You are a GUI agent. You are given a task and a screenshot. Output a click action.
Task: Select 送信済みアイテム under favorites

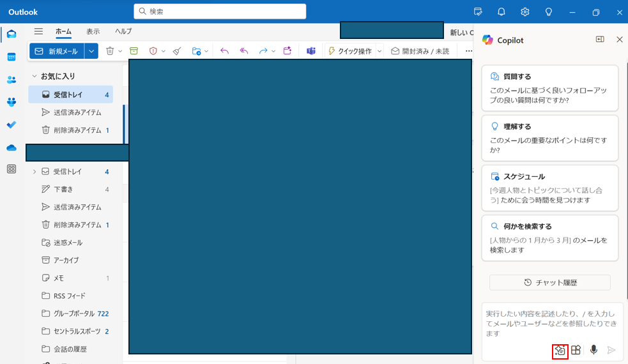point(70,112)
